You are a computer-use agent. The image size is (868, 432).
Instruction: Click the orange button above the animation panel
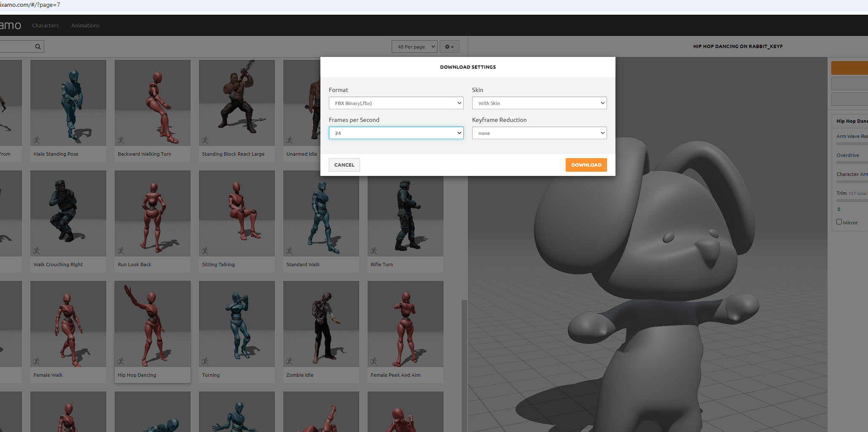(849, 68)
